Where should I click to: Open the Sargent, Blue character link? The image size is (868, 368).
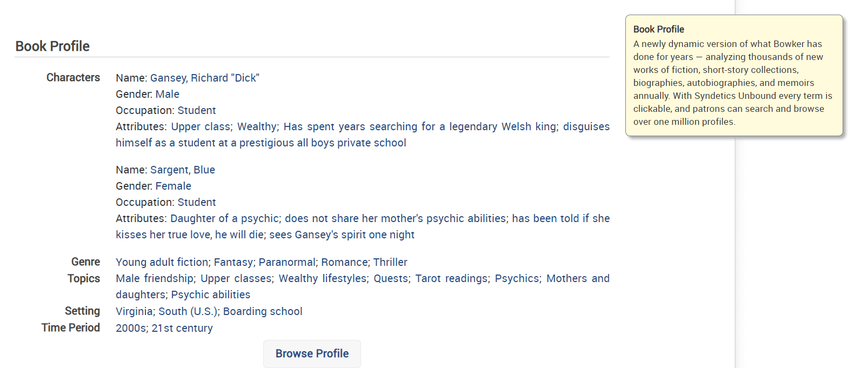pyautogui.click(x=183, y=170)
